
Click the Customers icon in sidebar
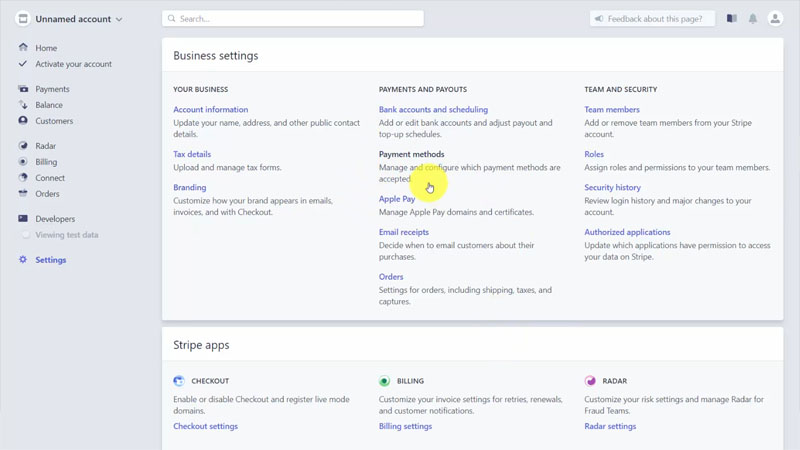pos(23,121)
